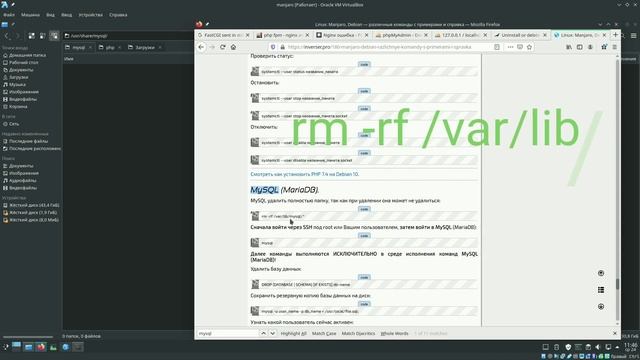Go back in Dolphin file manager

[x=7, y=36]
